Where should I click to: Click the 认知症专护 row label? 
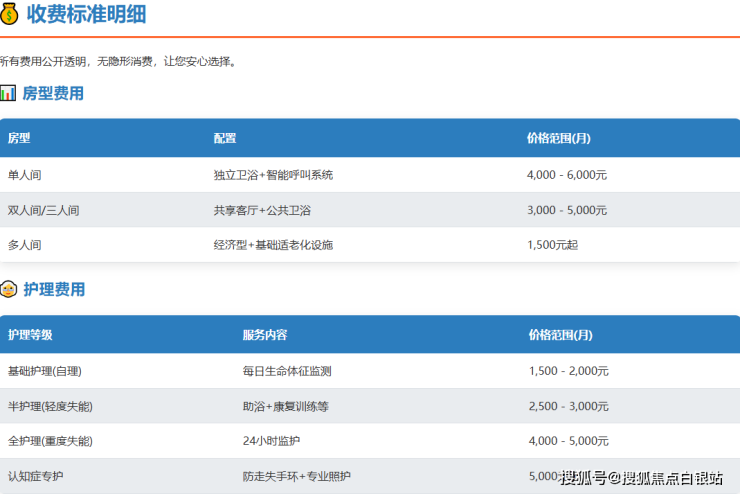(x=36, y=476)
